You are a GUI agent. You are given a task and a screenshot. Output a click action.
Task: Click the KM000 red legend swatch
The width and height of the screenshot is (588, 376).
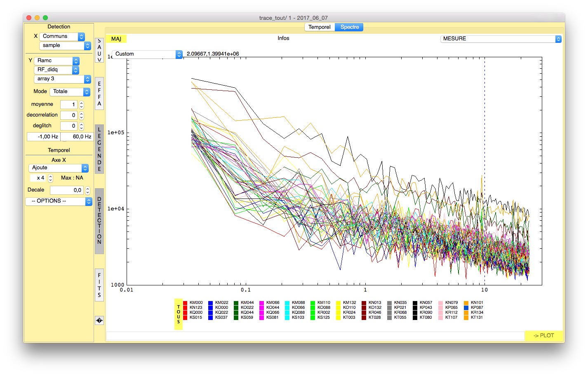click(x=185, y=303)
